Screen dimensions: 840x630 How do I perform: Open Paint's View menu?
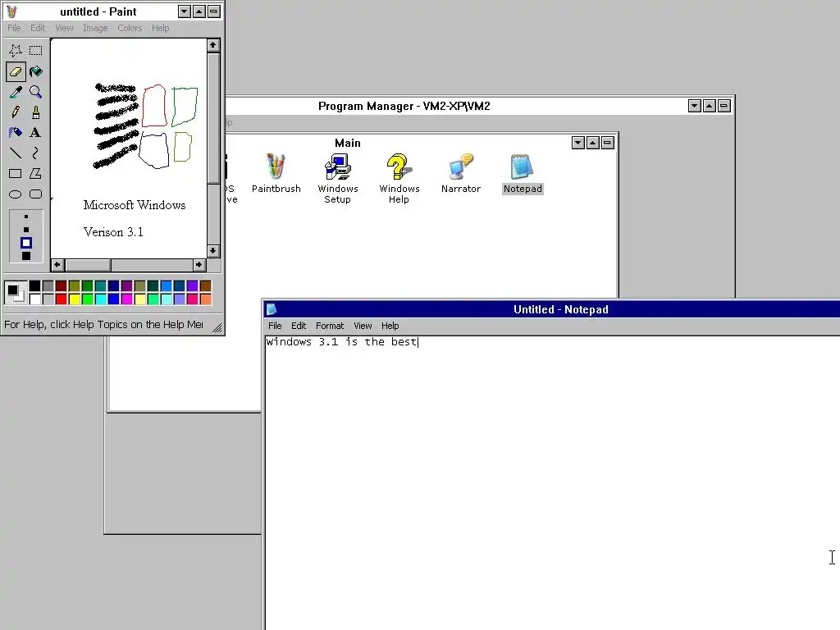click(64, 28)
